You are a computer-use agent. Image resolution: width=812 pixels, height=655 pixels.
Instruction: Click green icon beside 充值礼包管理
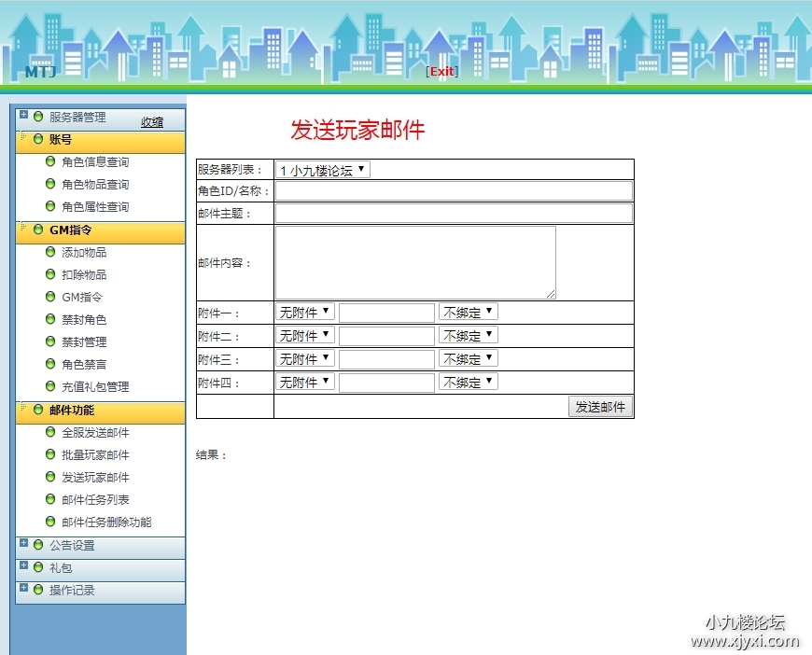[50, 386]
